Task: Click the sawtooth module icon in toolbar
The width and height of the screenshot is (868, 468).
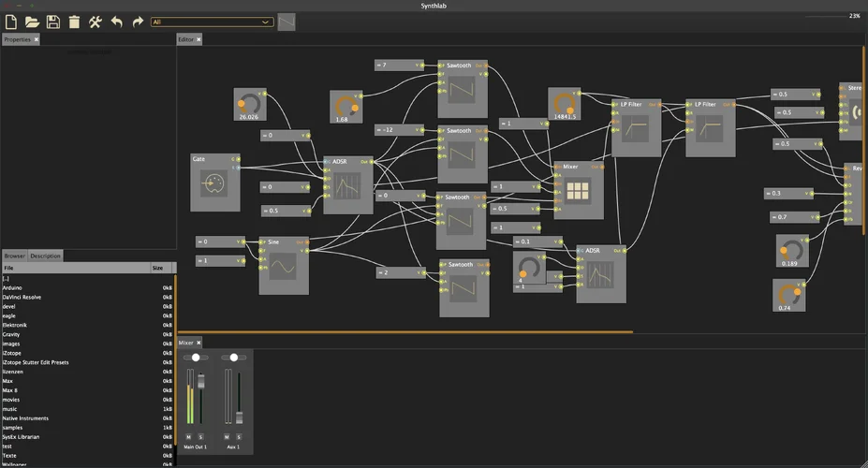Action: click(287, 22)
